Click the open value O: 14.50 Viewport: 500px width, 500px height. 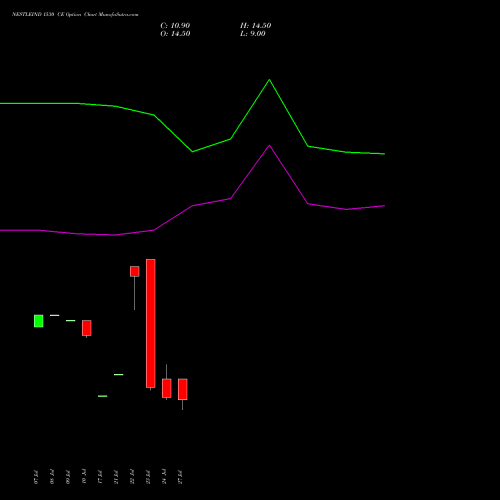pyautogui.click(x=175, y=34)
